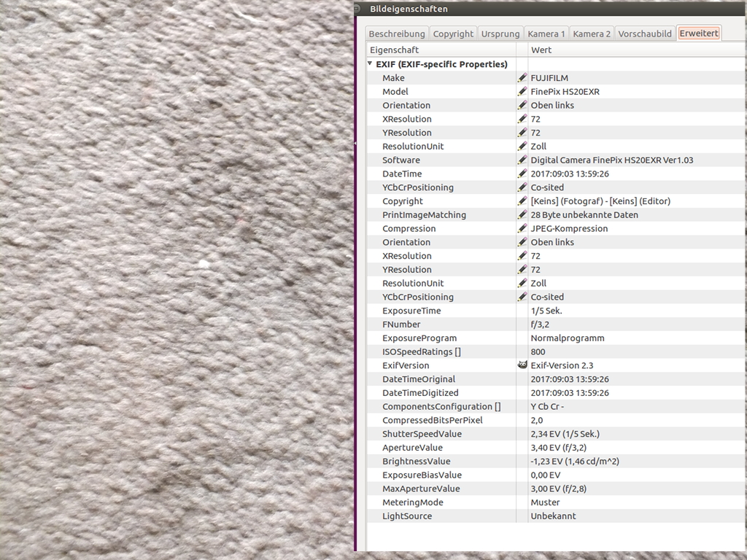Screen dimensions: 747x560
Task: Click the Wert column header
Action: coord(541,50)
